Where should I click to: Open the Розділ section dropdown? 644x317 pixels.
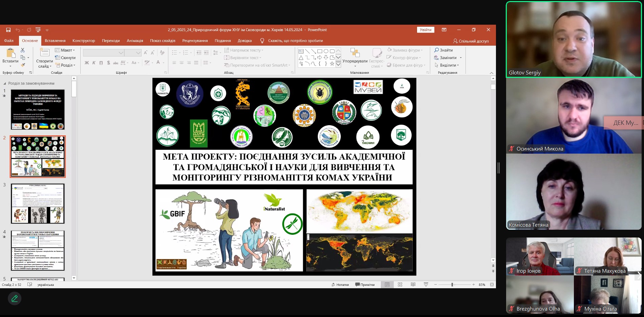click(65, 65)
